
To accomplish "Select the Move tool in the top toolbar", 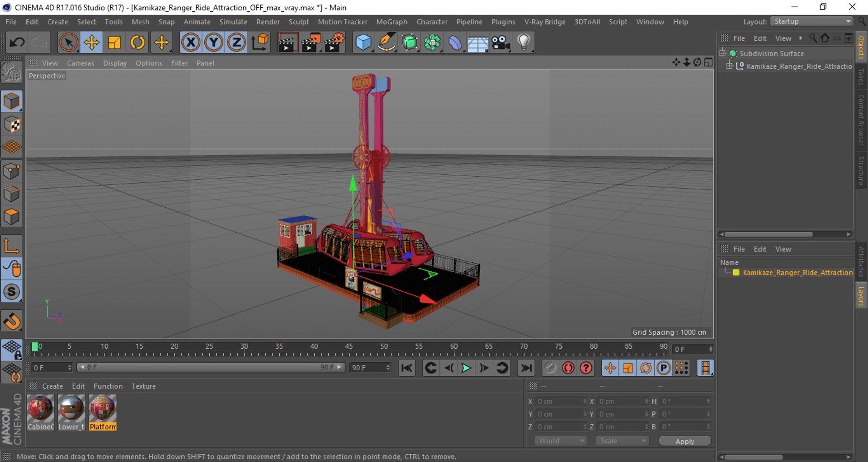I will coord(91,42).
